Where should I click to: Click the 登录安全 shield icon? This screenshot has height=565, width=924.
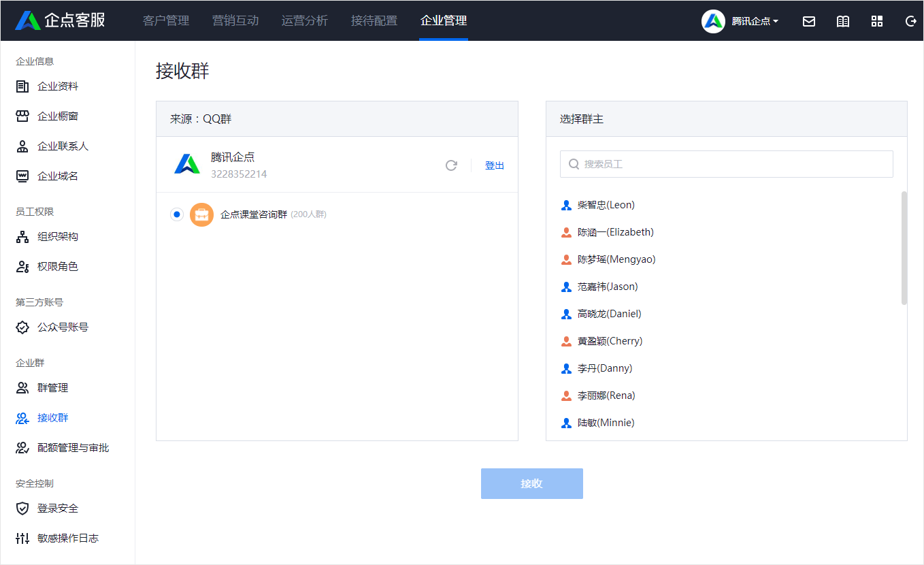(21, 507)
